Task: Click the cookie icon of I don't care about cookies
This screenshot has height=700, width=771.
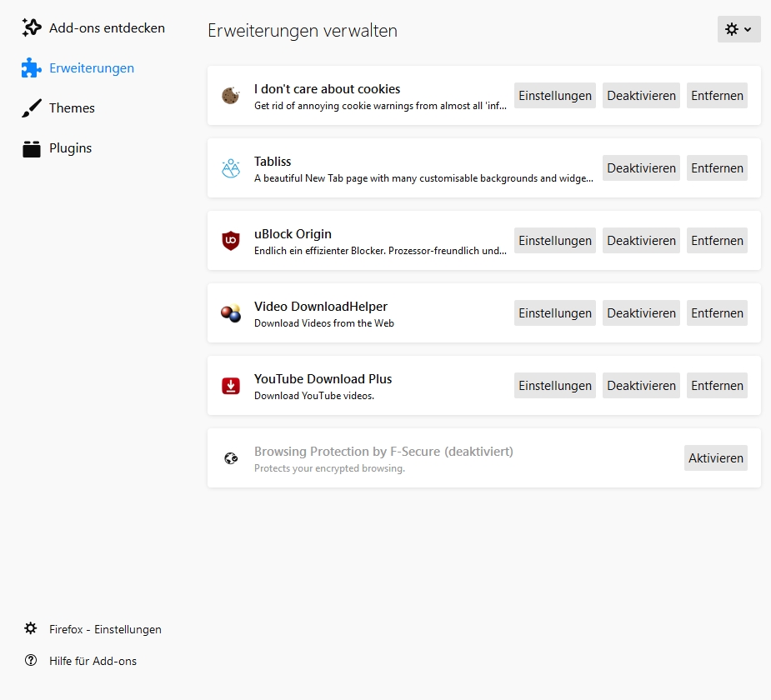Action: pyautogui.click(x=231, y=95)
